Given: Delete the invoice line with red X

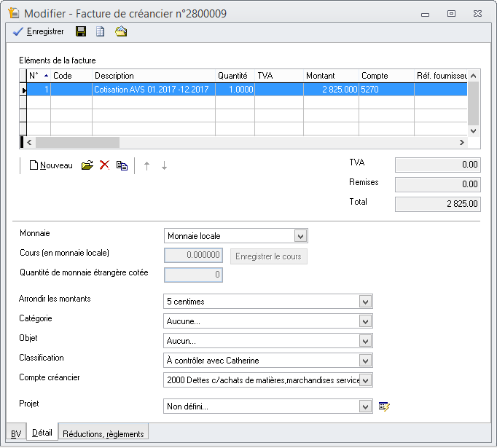Looking at the screenshot, I should [104, 165].
